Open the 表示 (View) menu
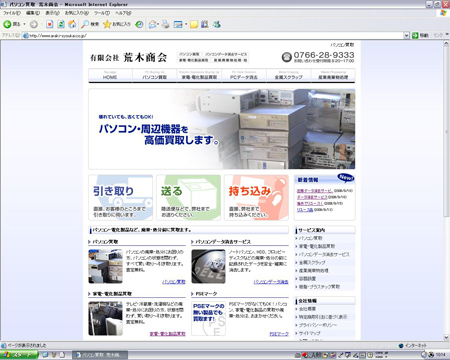450x360 pixels. tap(52, 13)
